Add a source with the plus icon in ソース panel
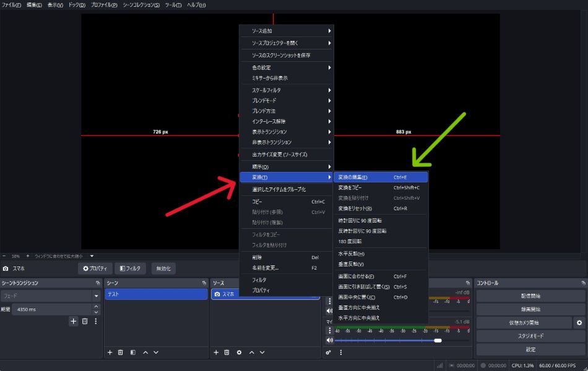 click(216, 352)
